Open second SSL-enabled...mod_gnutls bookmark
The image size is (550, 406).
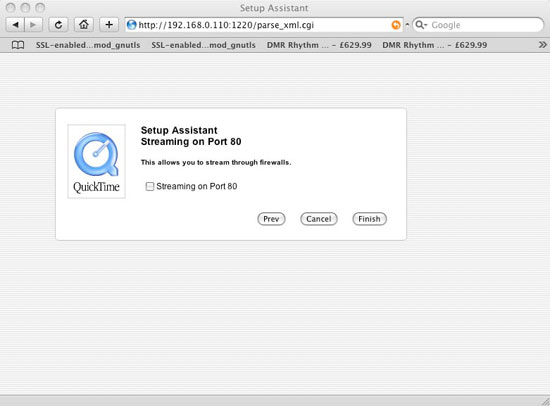203,45
